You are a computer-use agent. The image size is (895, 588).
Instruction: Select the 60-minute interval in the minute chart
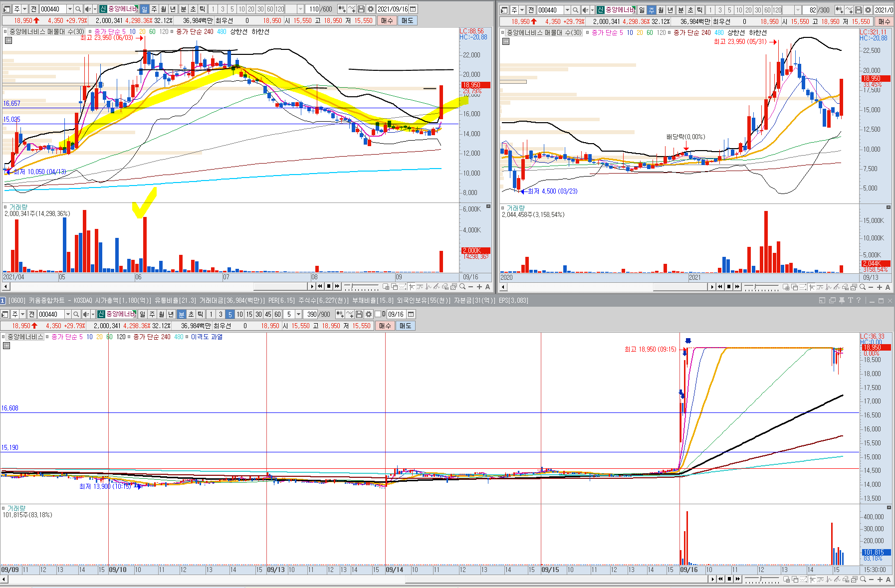[x=277, y=314]
